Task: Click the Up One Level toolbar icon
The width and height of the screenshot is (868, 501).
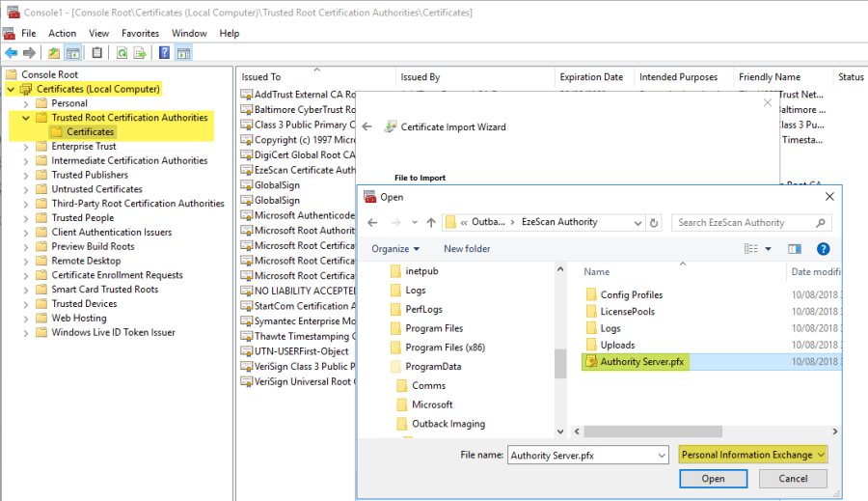Action: tap(54, 52)
